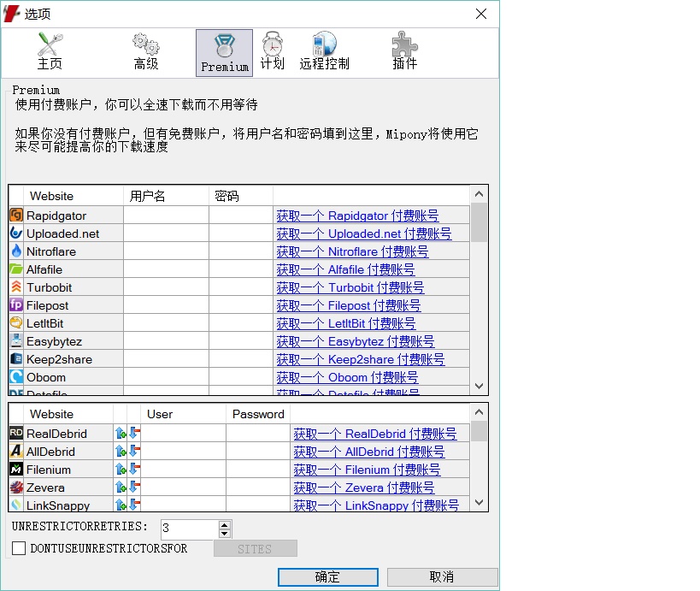The image size is (700, 591).
Task: Click the UNRESTRICTORRETRIES value field
Action: click(190, 529)
